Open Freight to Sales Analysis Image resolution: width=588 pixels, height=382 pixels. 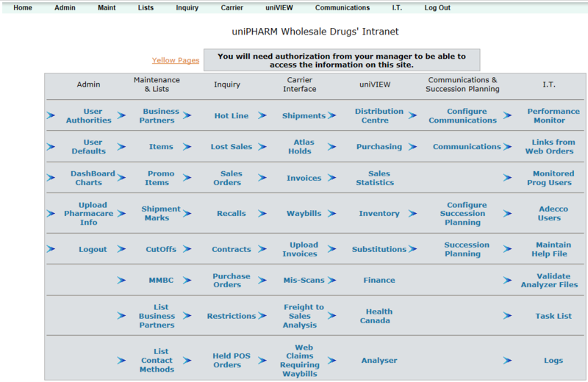[302, 316]
